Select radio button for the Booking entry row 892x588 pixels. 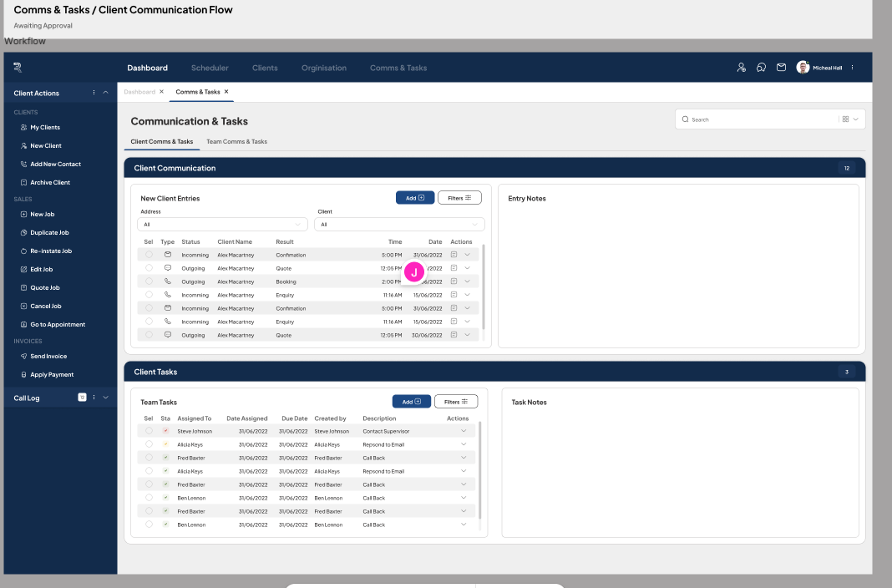click(149, 281)
